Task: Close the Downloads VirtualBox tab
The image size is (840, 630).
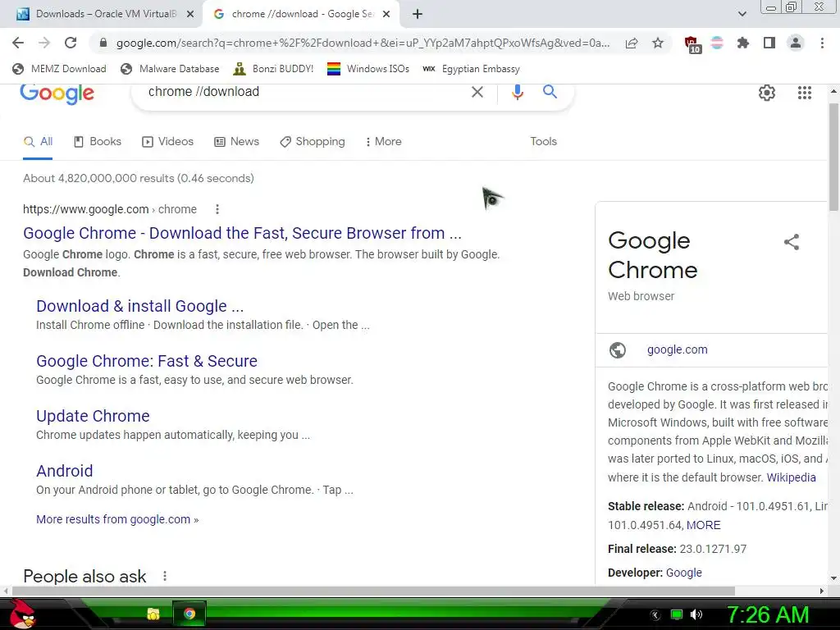Action: pyautogui.click(x=190, y=15)
